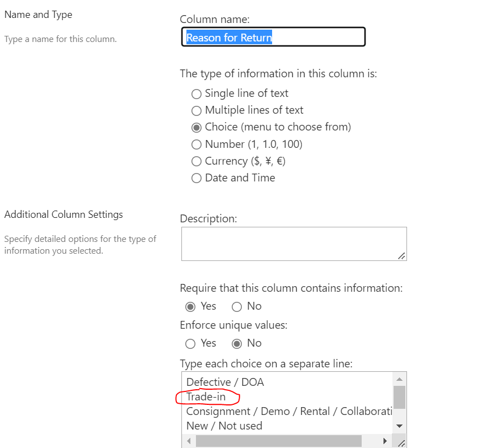Click choices box scroll right arrow
The image size is (491, 448).
tap(385, 441)
